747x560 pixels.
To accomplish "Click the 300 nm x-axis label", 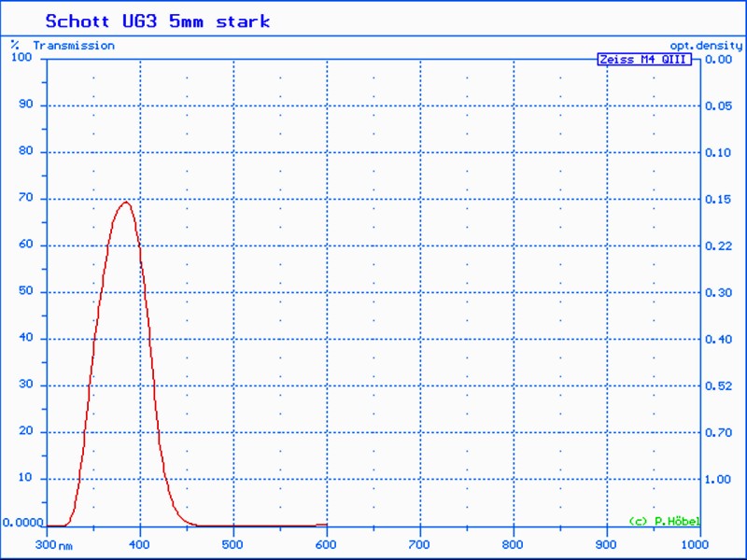I will tap(54, 544).
